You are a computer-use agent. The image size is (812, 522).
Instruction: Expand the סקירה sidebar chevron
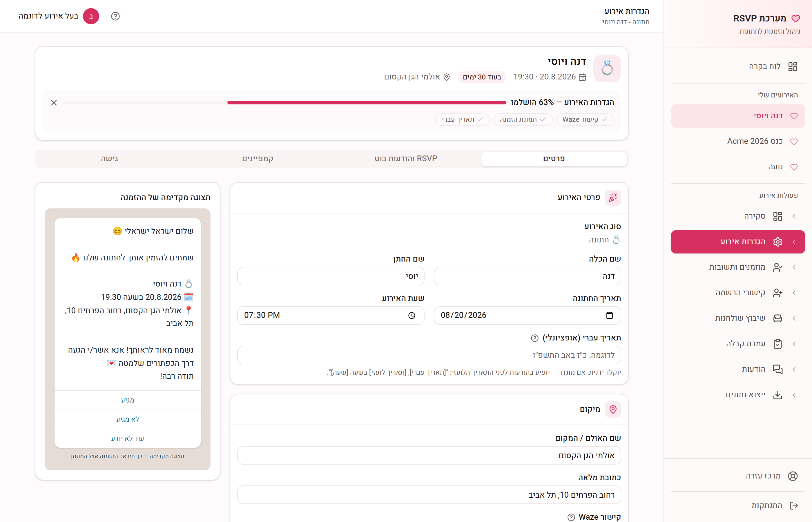(x=794, y=216)
